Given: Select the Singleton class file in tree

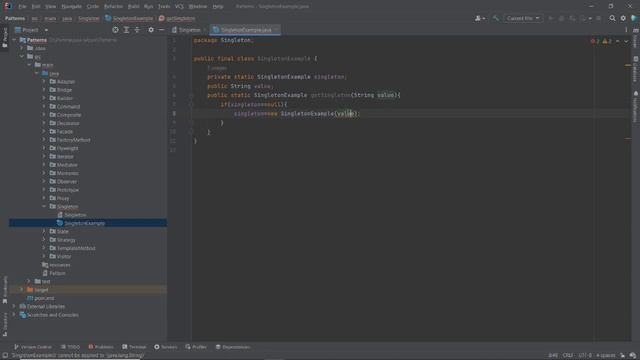Looking at the screenshot, I should tap(76, 215).
